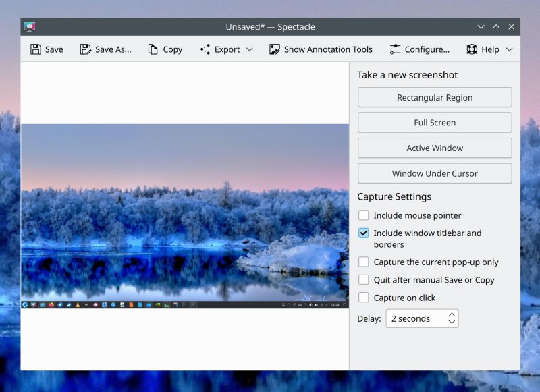Increase the delay with the up arrow
Viewport: 540px width, 392px height.
click(452, 314)
